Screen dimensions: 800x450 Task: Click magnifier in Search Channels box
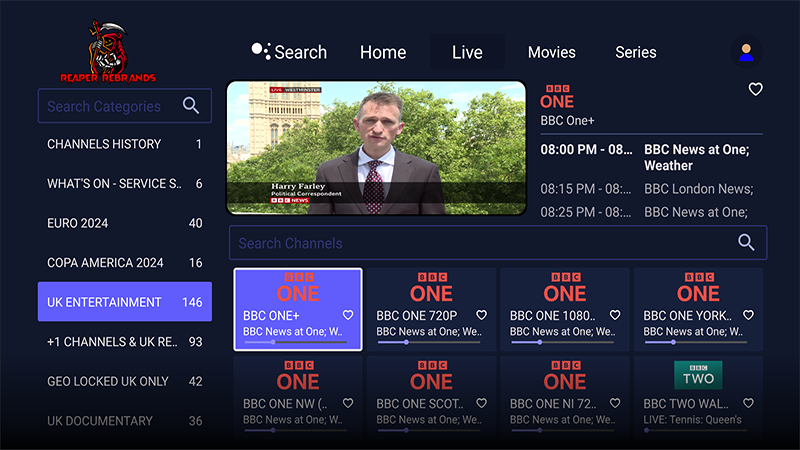pyautogui.click(x=746, y=242)
